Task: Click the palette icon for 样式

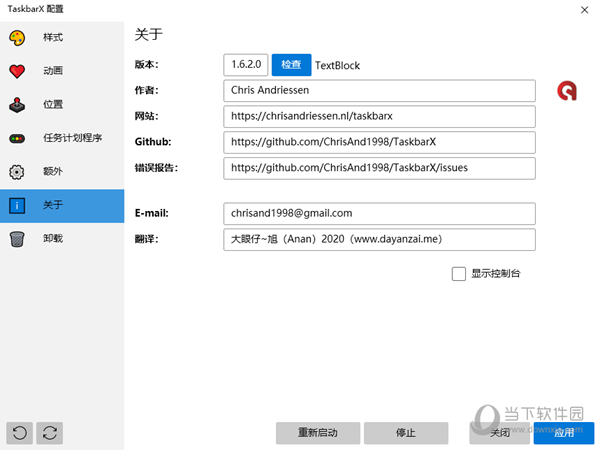Action: click(17, 38)
